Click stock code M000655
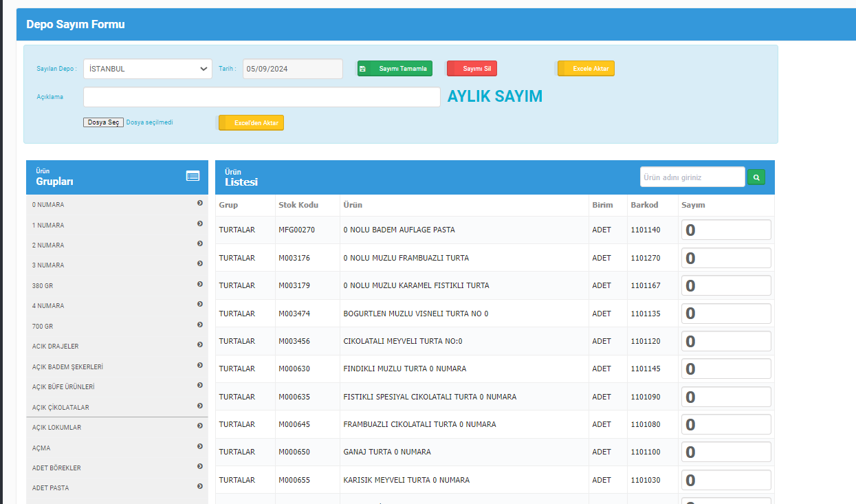This screenshot has width=856, height=504. (294, 480)
